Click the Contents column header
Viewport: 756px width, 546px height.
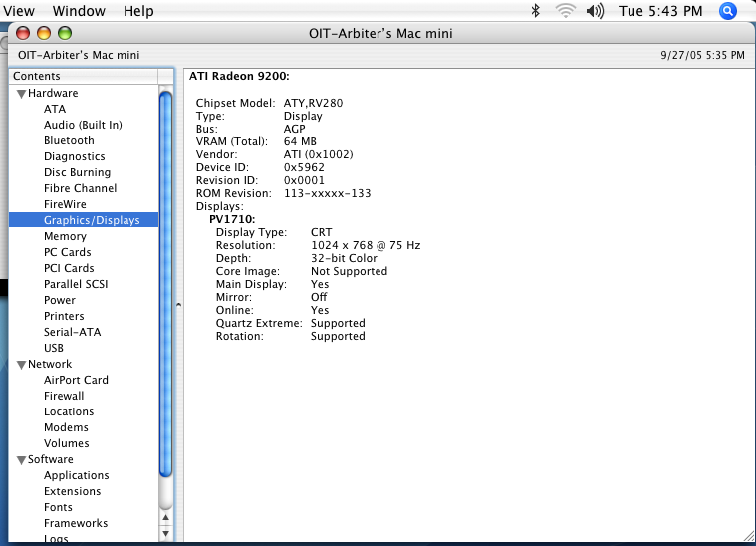(x=84, y=76)
